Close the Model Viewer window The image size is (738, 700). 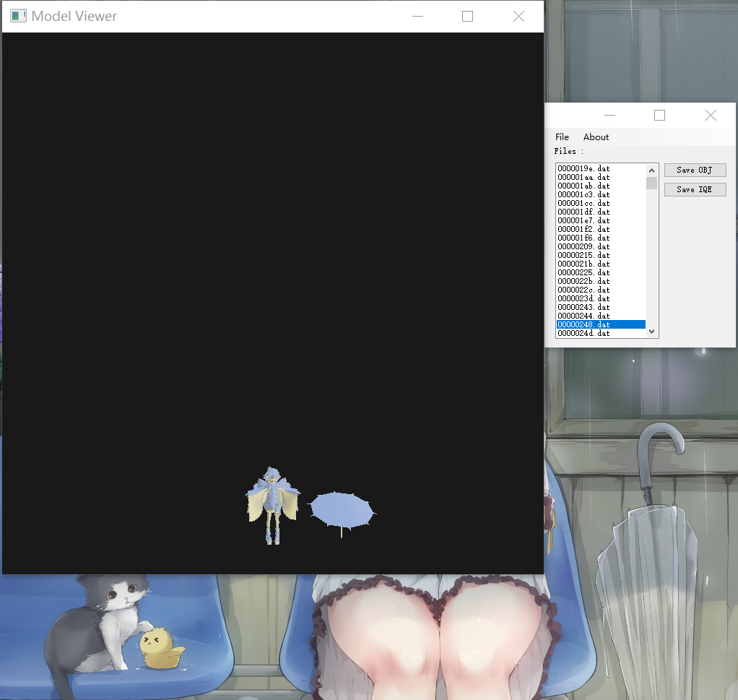tap(518, 16)
